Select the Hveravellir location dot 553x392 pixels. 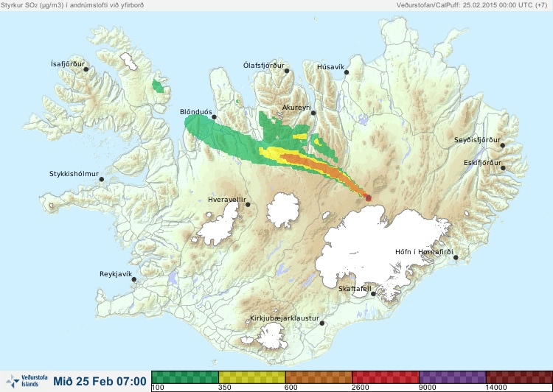[248, 204]
